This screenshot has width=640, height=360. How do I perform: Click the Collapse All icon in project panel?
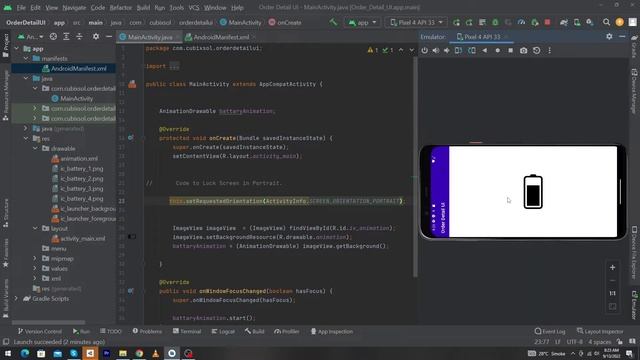(79, 37)
